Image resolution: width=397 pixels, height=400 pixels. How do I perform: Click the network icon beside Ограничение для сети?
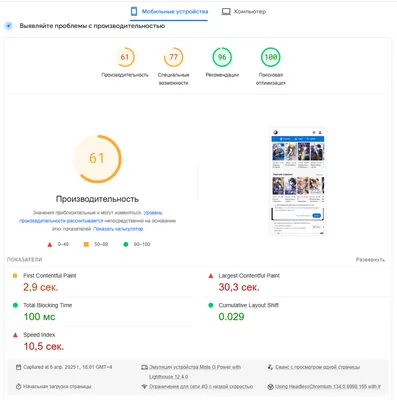(x=144, y=387)
